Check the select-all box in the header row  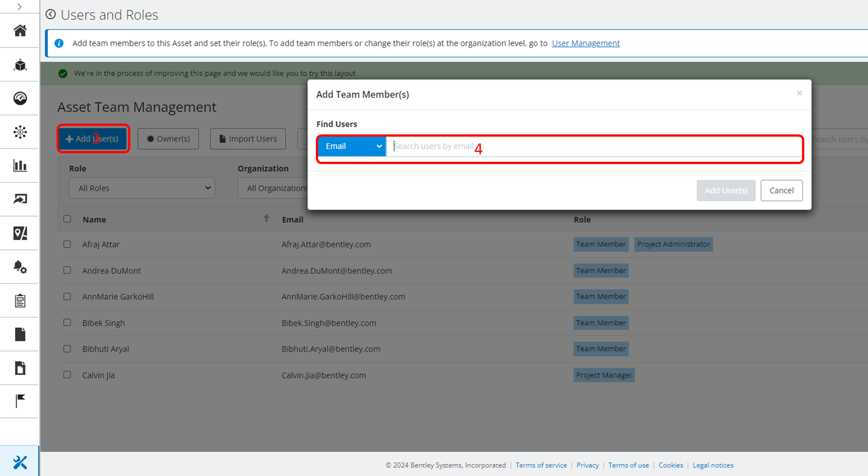pos(67,219)
